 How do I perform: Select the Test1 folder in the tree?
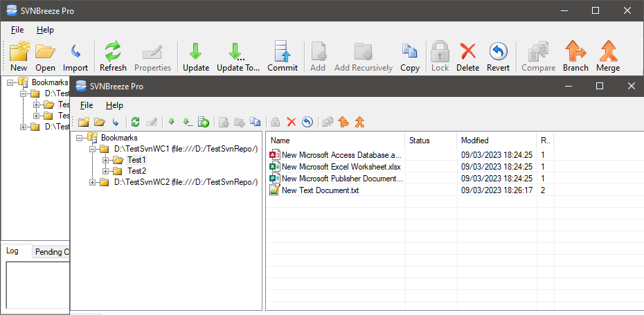(137, 160)
